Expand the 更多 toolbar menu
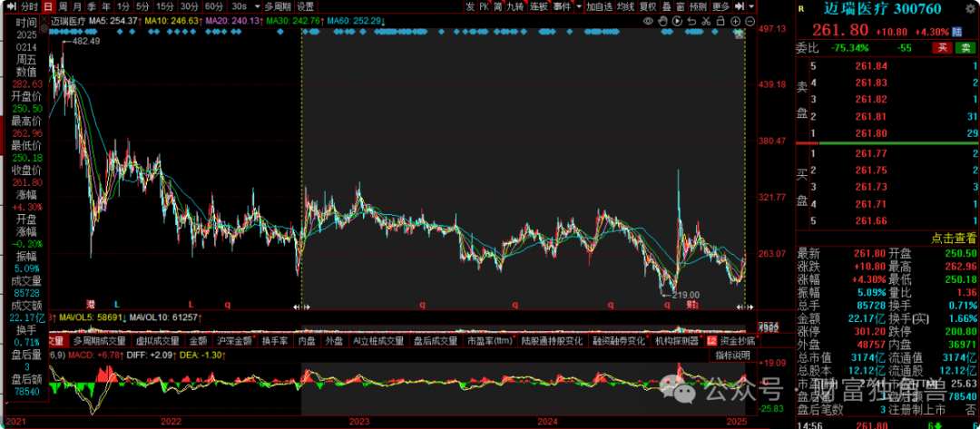This screenshot has width=980, height=429. (x=723, y=6)
